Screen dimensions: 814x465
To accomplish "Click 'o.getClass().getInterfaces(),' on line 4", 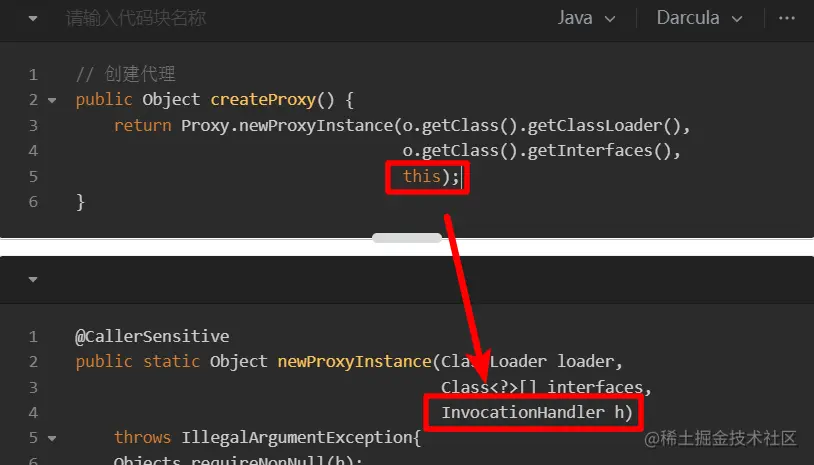I will [x=541, y=151].
